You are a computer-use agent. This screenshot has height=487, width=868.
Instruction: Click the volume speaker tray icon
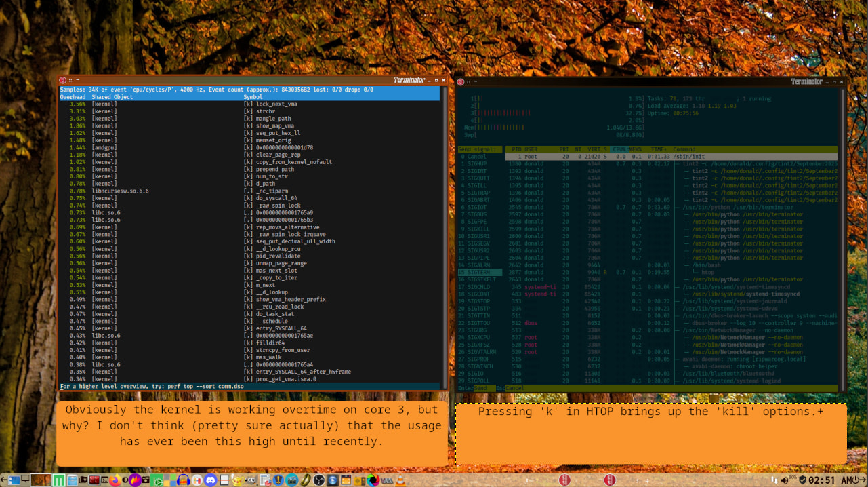coord(785,480)
